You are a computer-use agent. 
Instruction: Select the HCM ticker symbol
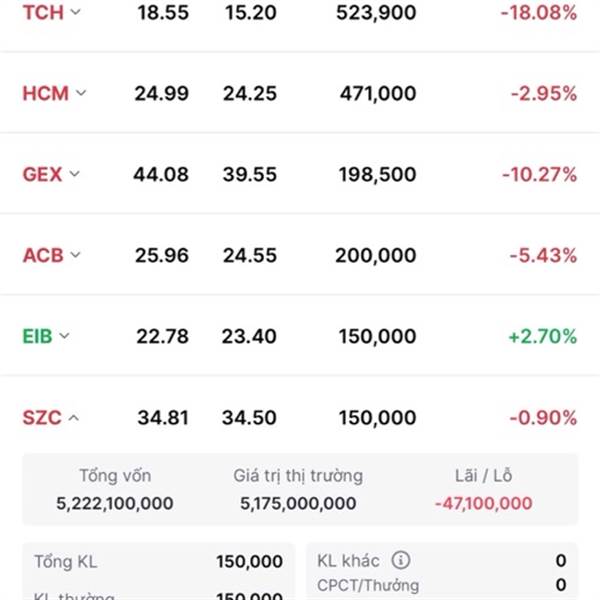45,94
